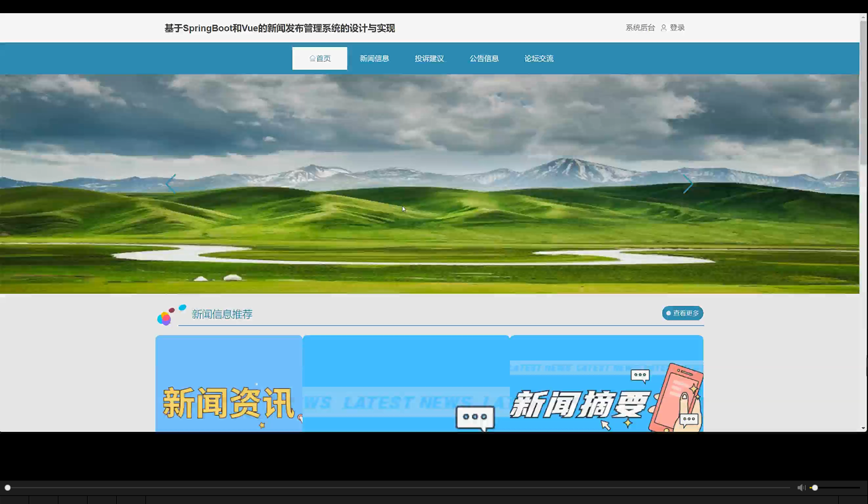Click the dot icon inside the 查看更多 button
This screenshot has width=868, height=504.
pyautogui.click(x=668, y=313)
